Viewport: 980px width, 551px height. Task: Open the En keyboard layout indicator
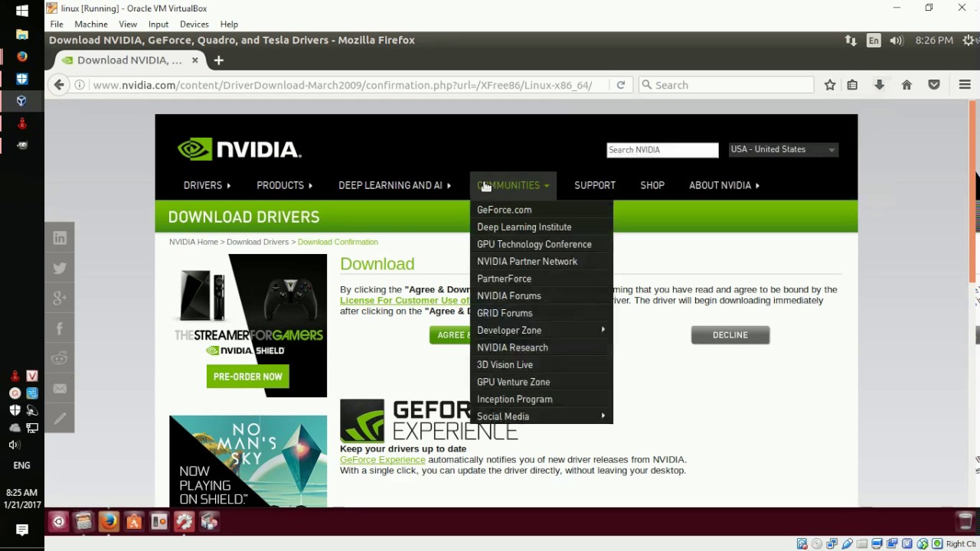point(874,41)
